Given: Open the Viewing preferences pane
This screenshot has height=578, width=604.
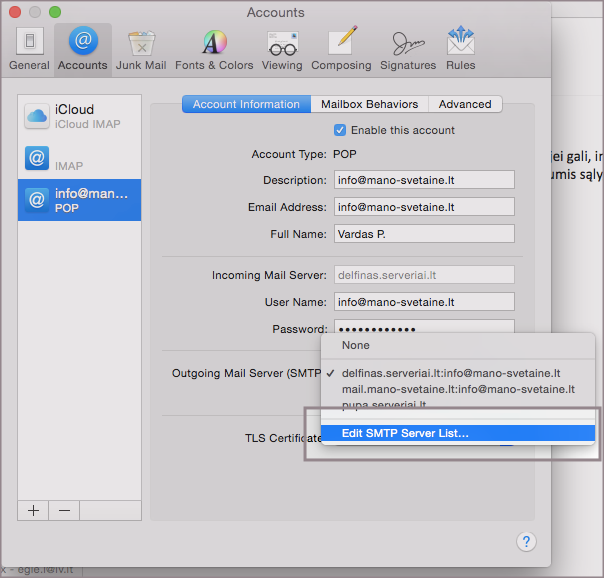Looking at the screenshot, I should [x=281, y=49].
